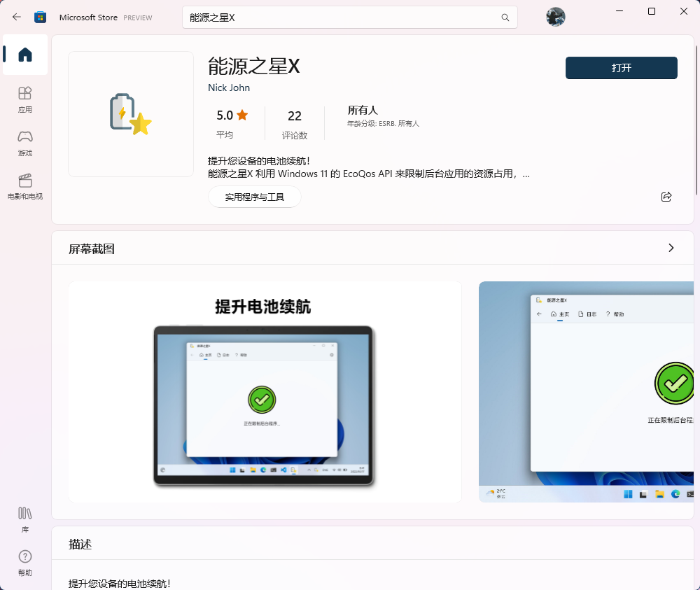Open the 库 library in sidebar
Screen dimensions: 700x590
[25, 519]
